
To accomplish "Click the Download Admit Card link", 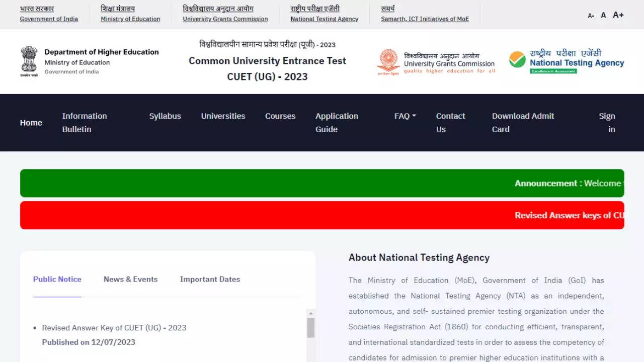I will tap(523, 123).
